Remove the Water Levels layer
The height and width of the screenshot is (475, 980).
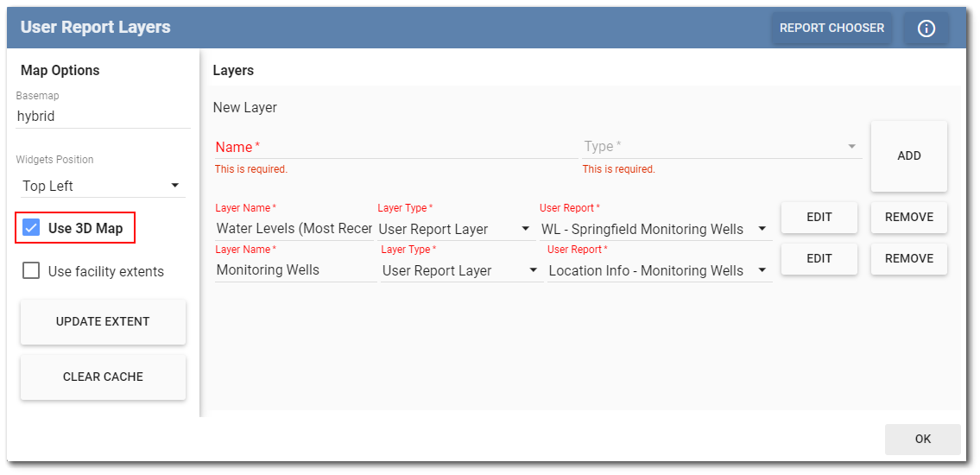[x=908, y=218]
